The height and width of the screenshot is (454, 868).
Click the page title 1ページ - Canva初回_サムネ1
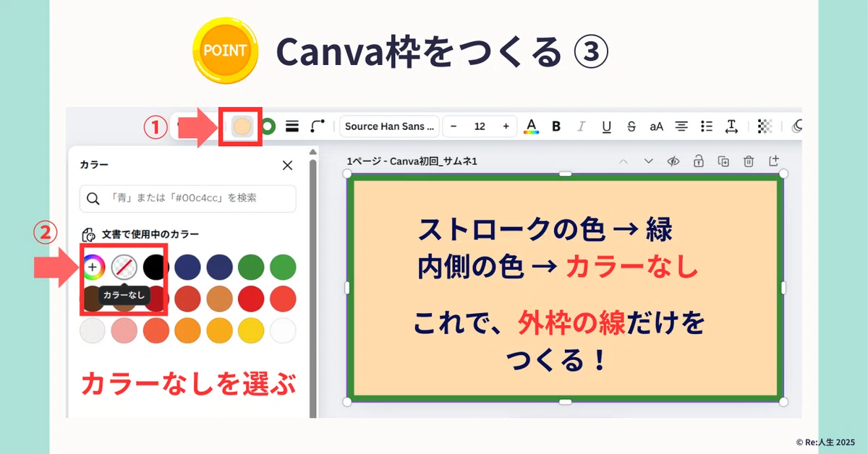pos(412,161)
